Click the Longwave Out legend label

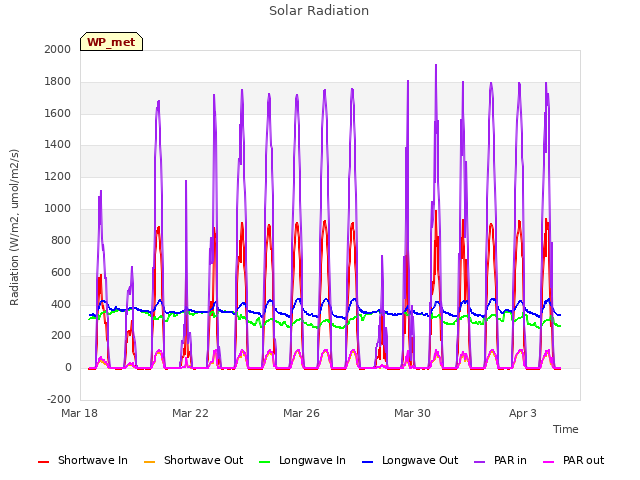click(x=420, y=460)
